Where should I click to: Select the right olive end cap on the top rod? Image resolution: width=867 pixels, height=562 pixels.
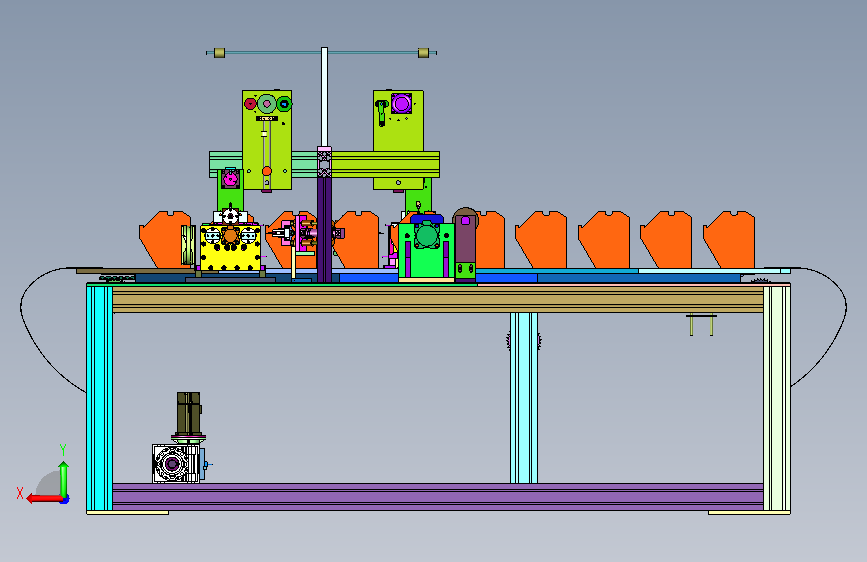pos(424,53)
